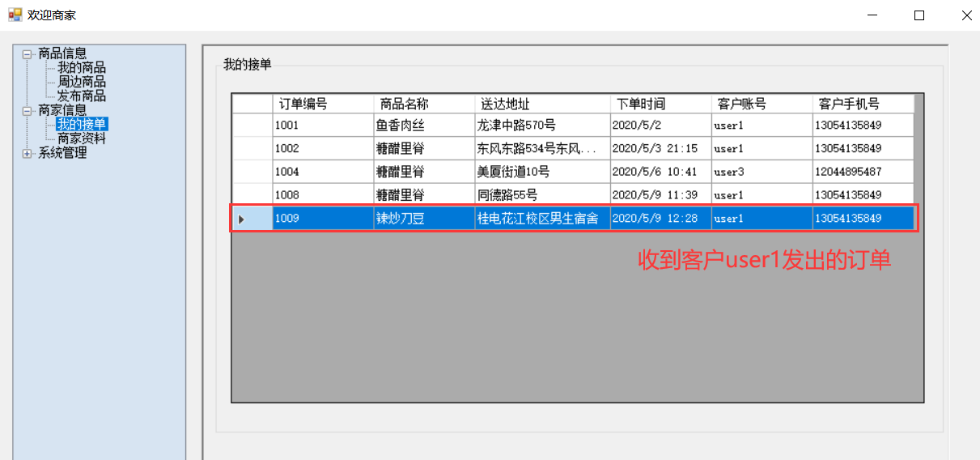Click the app icon in the title bar
Viewport: 980px width, 460px height.
click(x=15, y=15)
